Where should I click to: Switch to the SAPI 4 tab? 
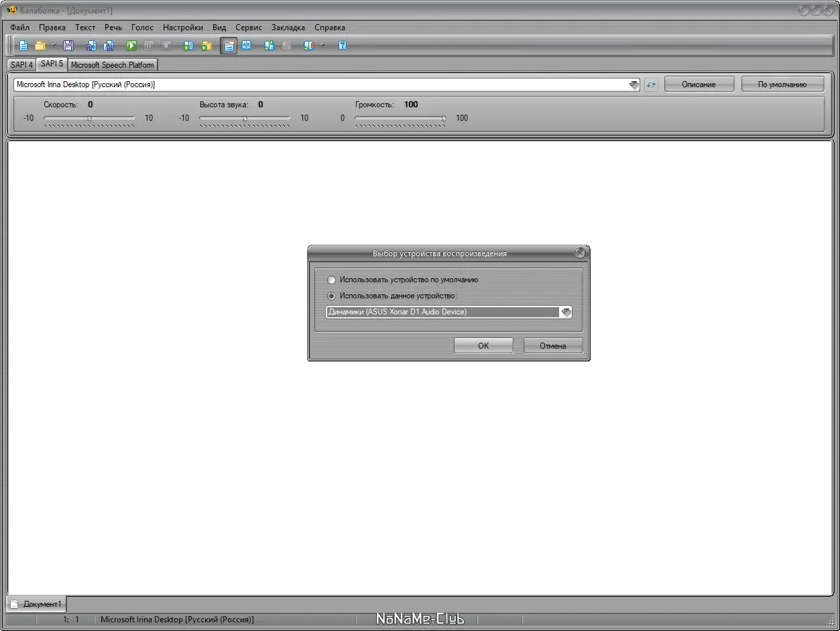click(x=21, y=65)
